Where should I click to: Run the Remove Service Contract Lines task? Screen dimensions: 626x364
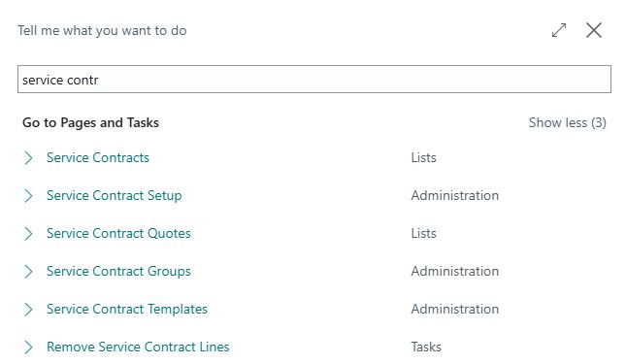(138, 347)
